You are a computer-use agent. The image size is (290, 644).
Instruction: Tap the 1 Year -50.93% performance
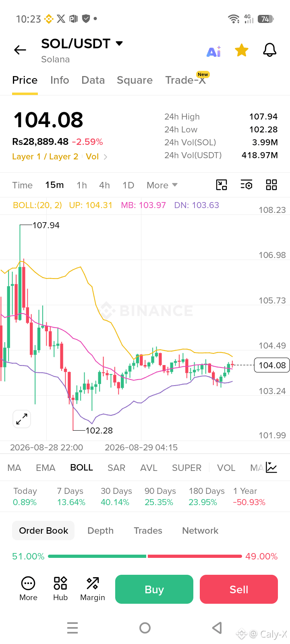point(249,497)
